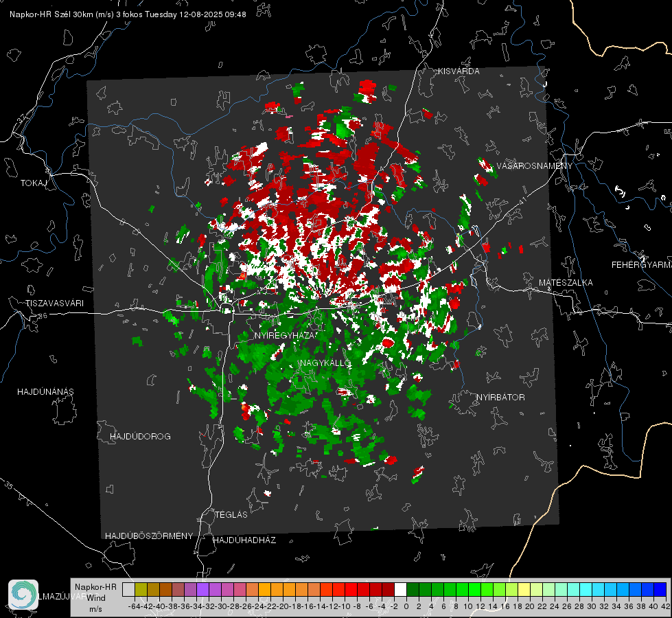Click the m/s unit label
Screen dimensions: 672x618
95,609
